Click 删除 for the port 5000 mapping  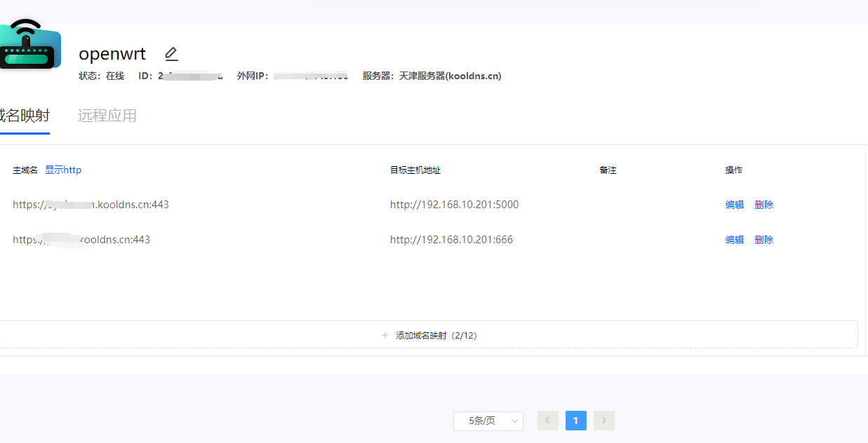(763, 204)
